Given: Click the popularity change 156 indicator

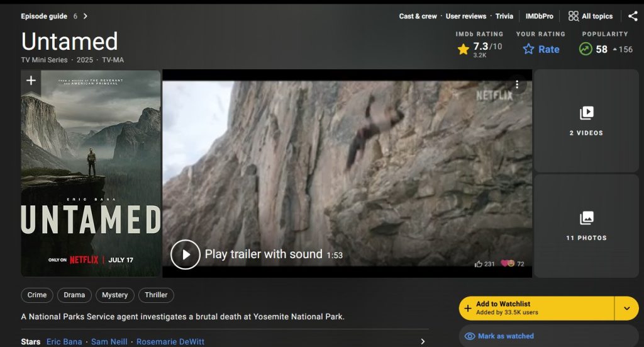Looking at the screenshot, I should tap(623, 49).
